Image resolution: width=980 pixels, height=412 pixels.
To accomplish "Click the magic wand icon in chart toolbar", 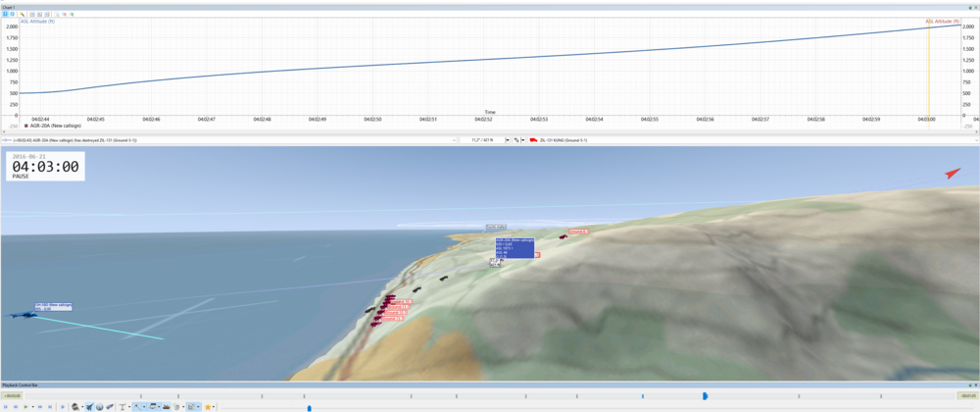I will 22,14.
